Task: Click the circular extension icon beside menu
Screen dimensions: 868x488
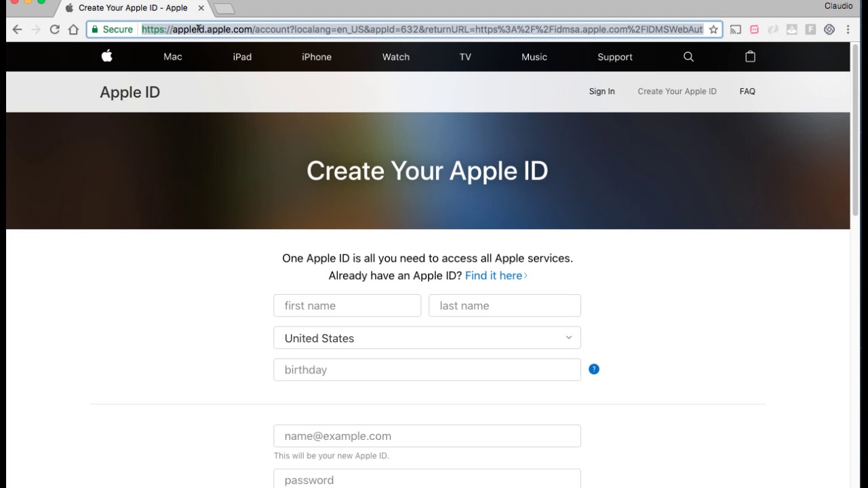Action: (829, 29)
